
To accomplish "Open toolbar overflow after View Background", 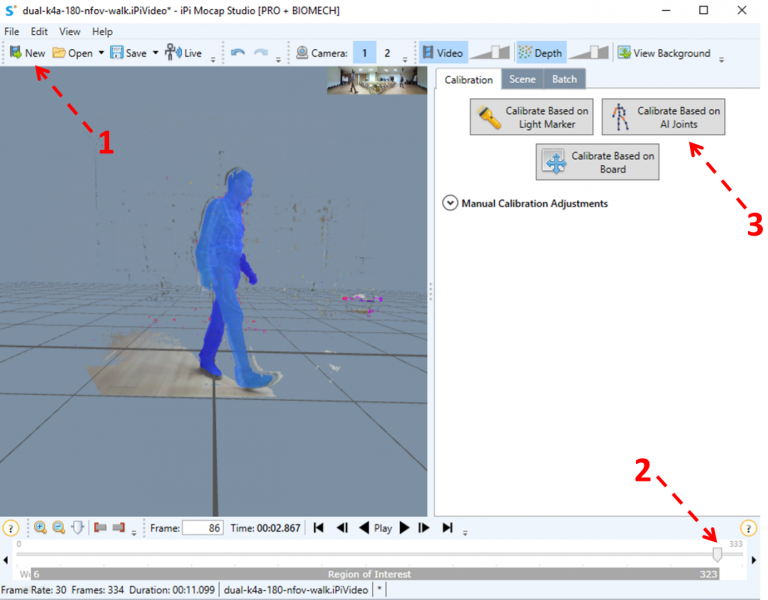I will point(721,59).
